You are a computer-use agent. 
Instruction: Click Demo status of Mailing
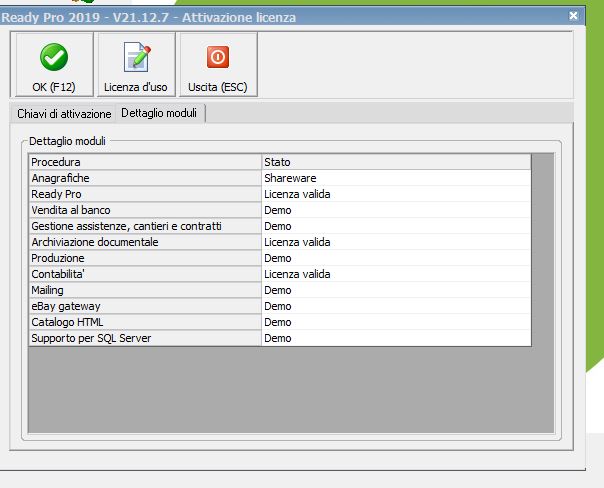pos(396,290)
